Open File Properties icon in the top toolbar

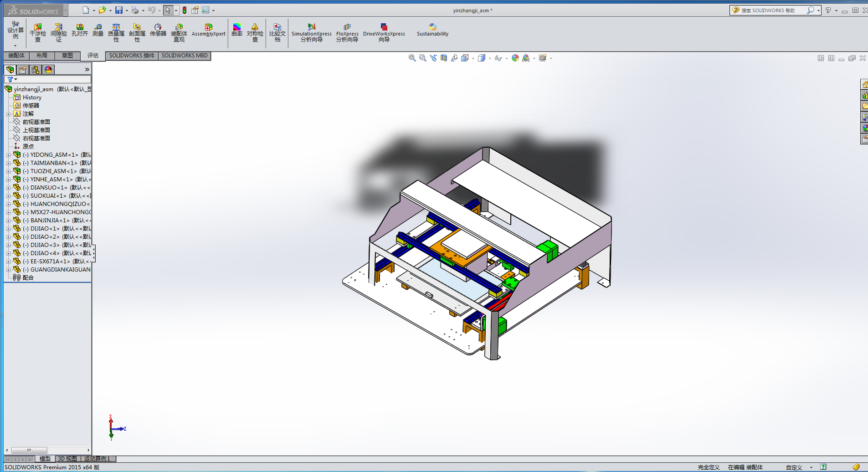[x=195, y=10]
